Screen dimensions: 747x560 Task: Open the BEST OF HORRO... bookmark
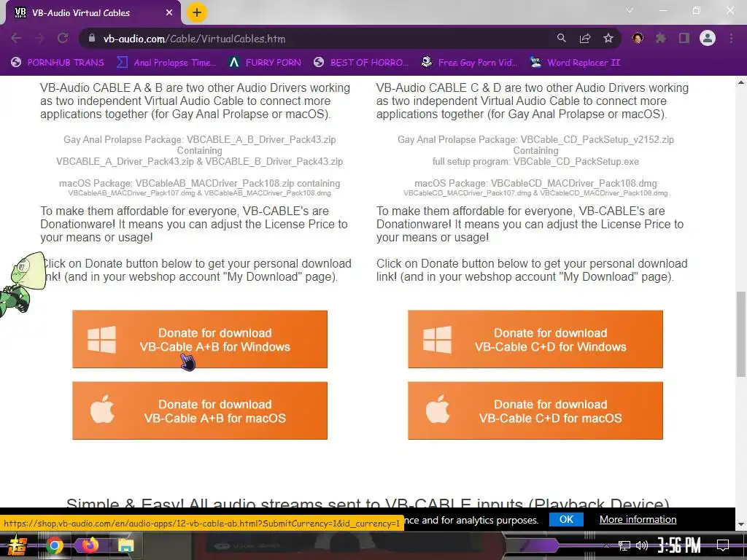click(361, 63)
